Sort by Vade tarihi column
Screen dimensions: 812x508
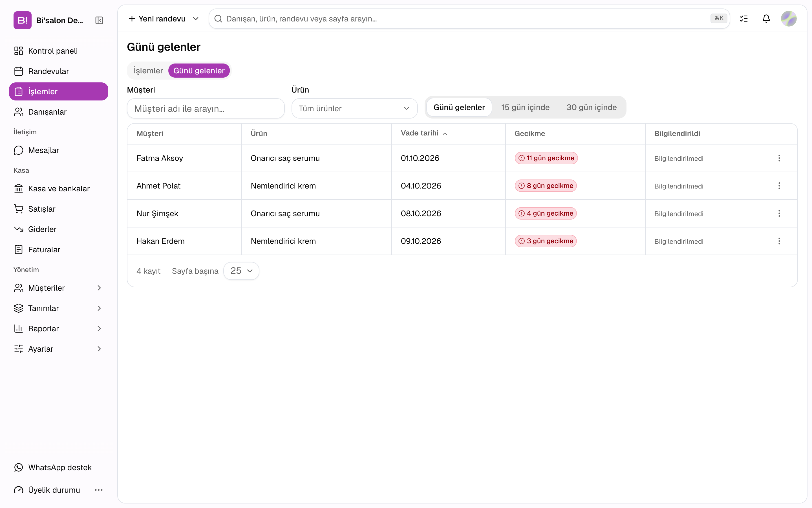tap(424, 133)
